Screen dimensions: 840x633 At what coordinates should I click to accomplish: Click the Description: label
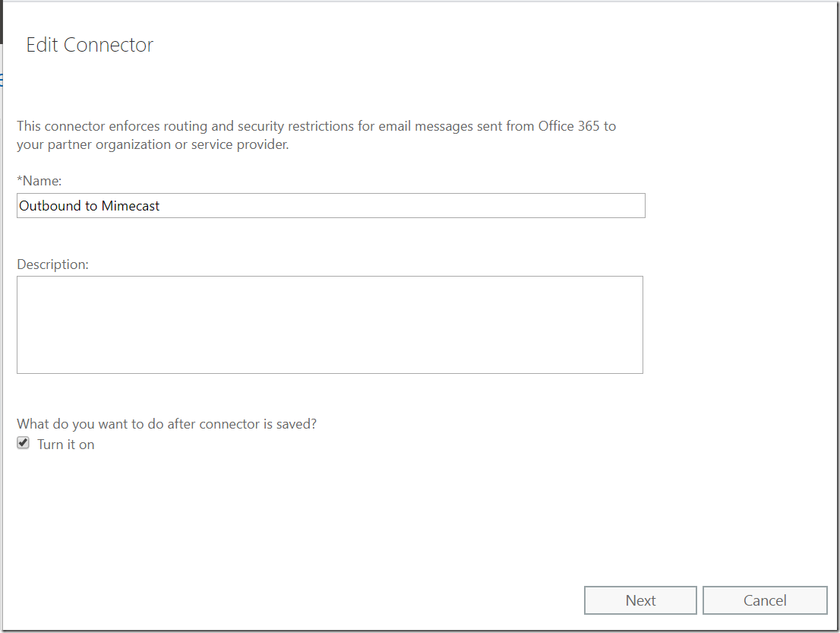pyautogui.click(x=52, y=264)
